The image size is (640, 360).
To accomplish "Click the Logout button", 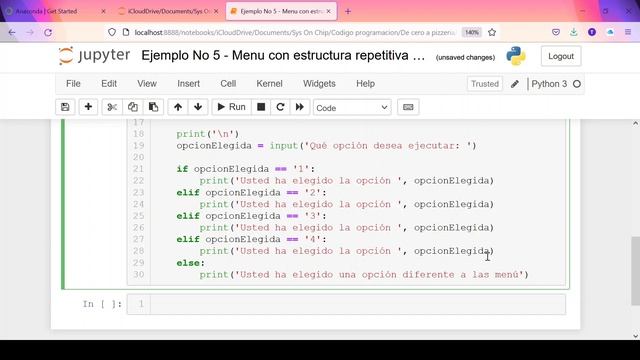I will [x=561, y=56].
